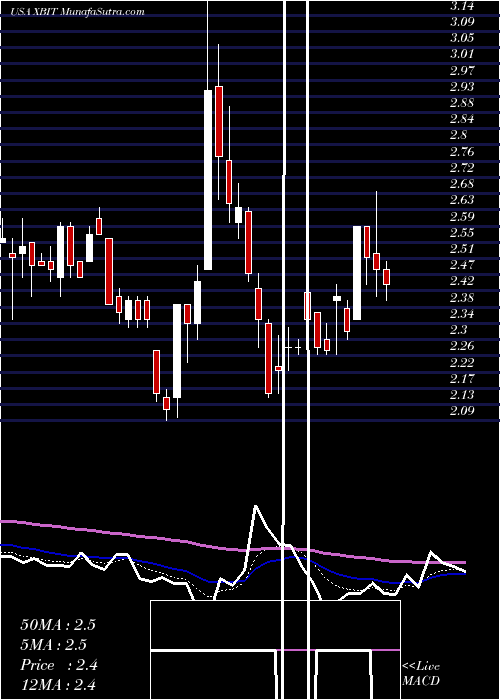Click the 2.93 price axis label

462,87
